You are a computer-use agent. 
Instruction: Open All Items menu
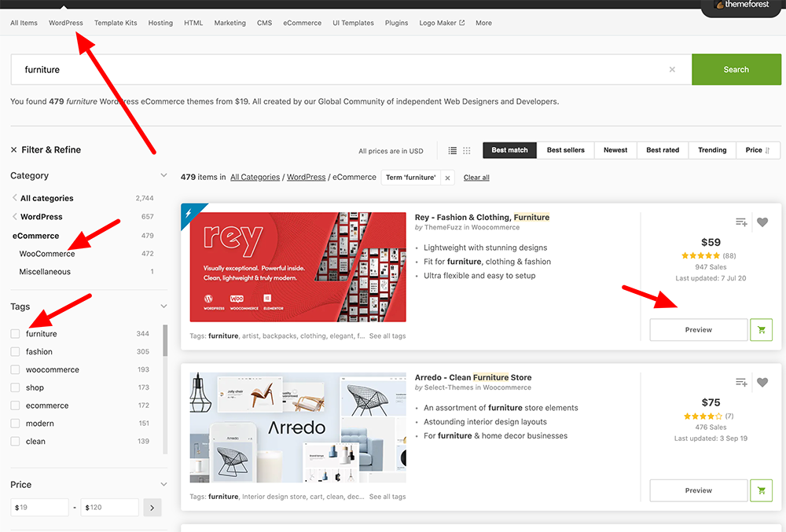point(24,23)
